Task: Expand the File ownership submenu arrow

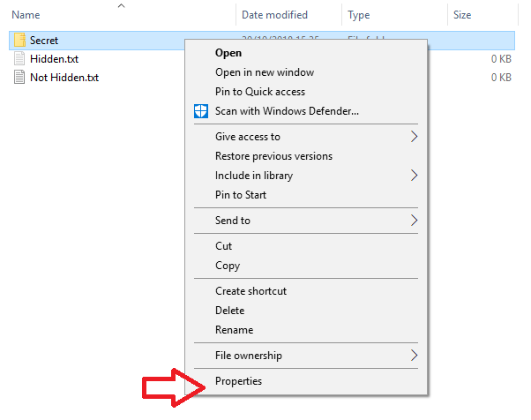Action: pyautogui.click(x=415, y=356)
